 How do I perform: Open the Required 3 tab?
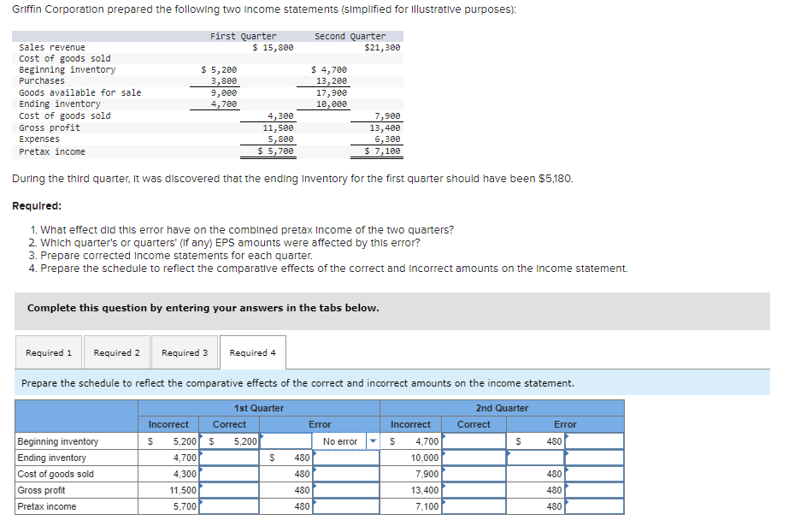185,352
